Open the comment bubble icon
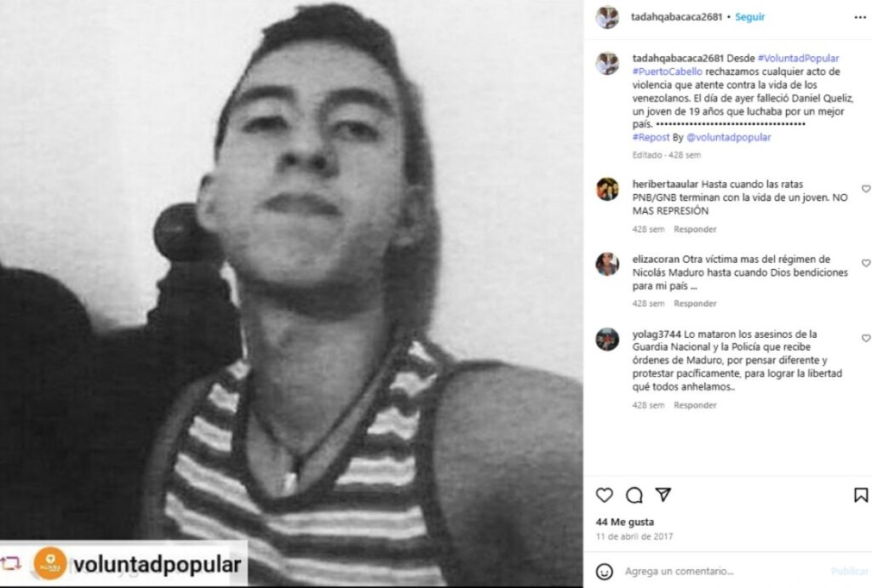Viewport: 872px width, 588px height. [x=634, y=494]
